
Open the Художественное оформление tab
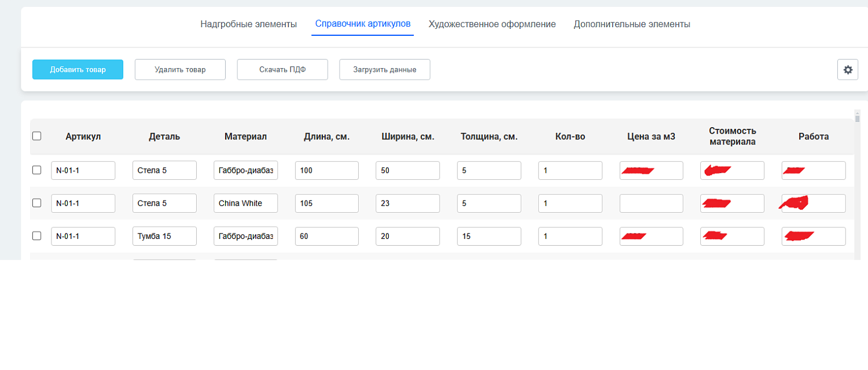492,24
